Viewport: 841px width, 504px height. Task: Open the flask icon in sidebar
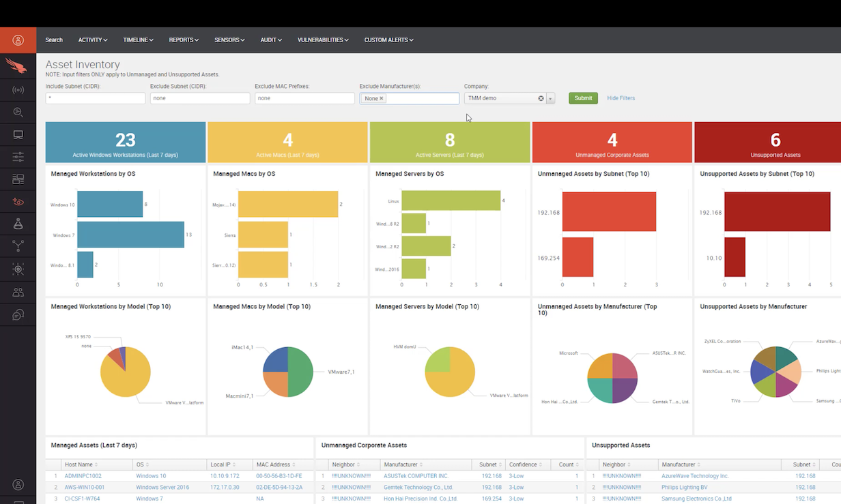click(18, 224)
